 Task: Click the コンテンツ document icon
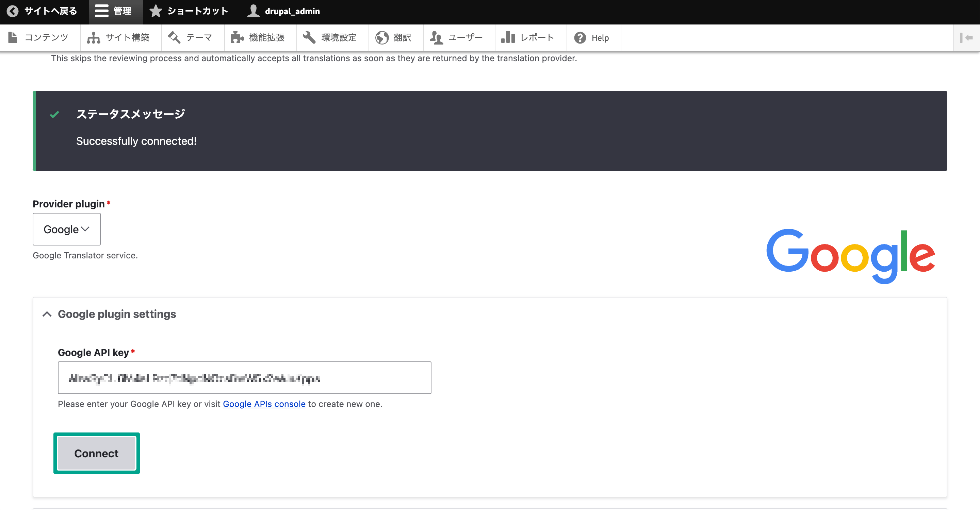[13, 37]
